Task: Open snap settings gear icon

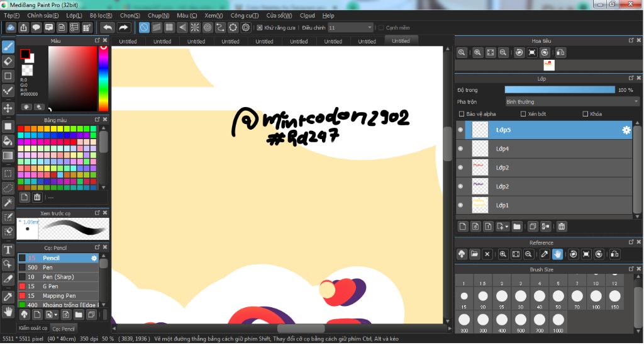Action: tap(246, 28)
